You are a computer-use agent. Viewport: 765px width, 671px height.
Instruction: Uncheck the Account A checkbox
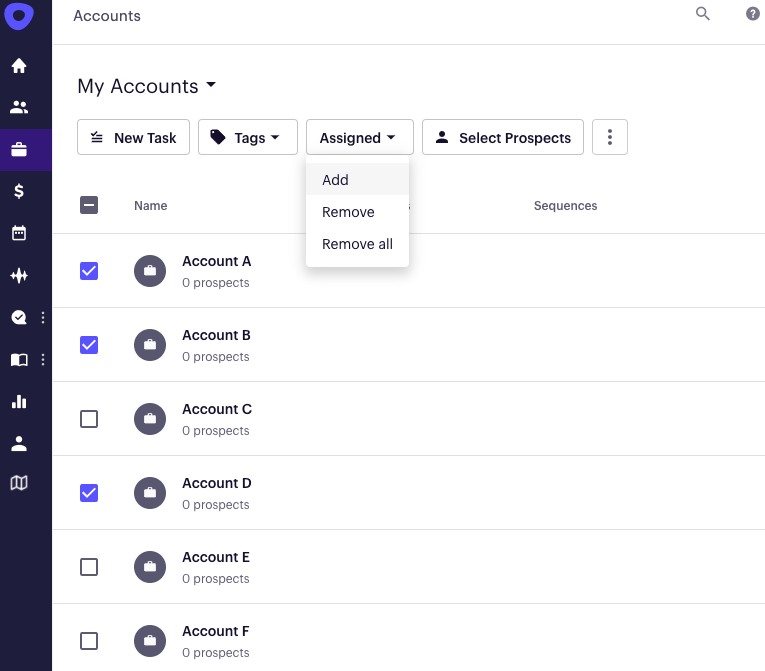[x=89, y=271]
